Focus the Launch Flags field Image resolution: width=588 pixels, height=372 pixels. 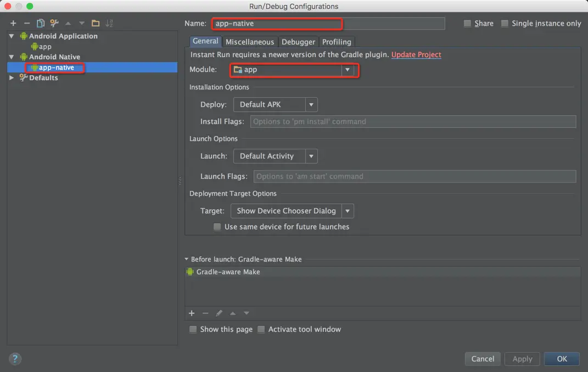(415, 177)
